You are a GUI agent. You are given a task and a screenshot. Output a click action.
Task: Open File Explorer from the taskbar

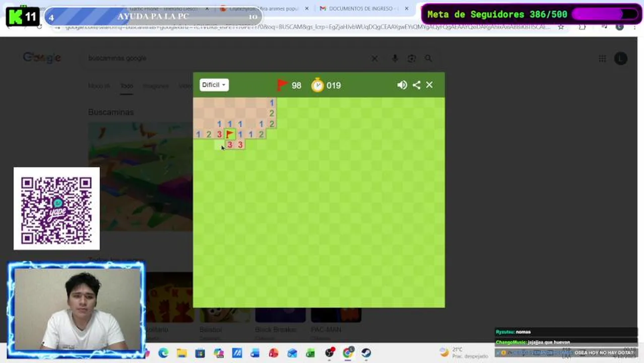tap(182, 353)
